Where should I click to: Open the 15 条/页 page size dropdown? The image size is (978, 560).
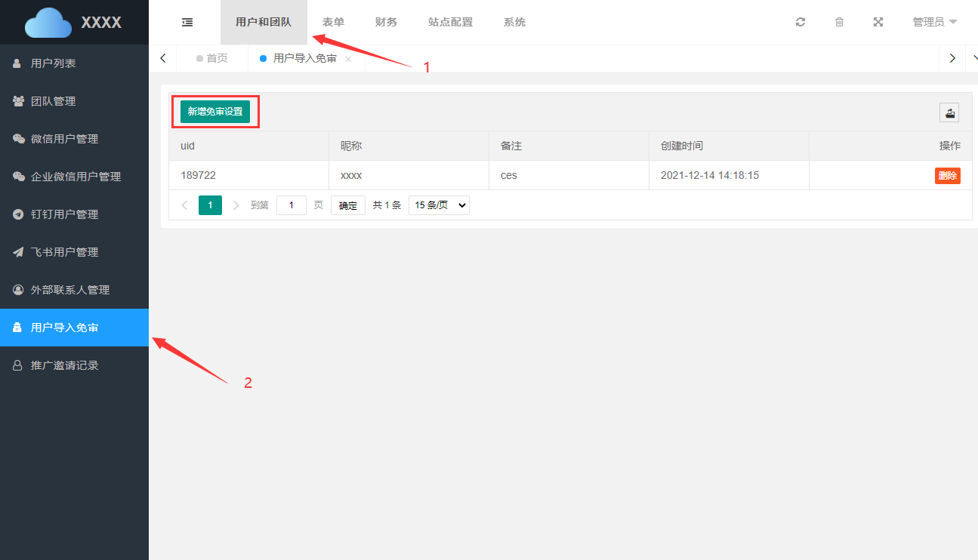tap(439, 205)
